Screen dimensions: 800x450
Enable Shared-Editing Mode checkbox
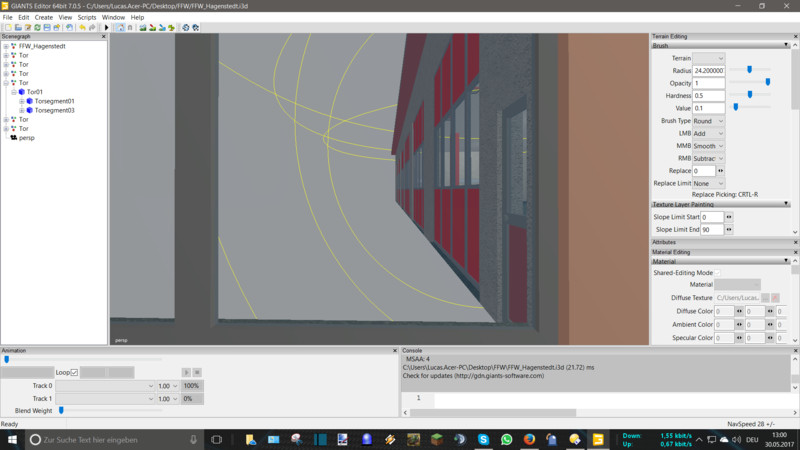point(717,272)
